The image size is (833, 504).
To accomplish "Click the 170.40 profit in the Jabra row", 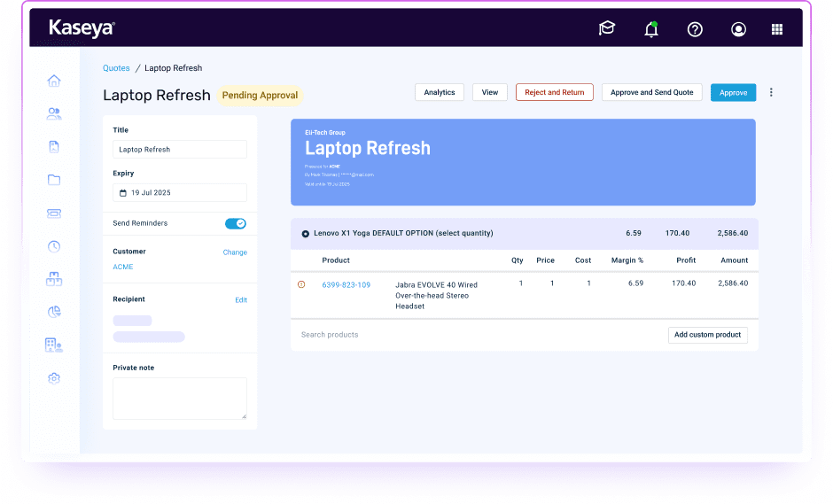I will [684, 283].
